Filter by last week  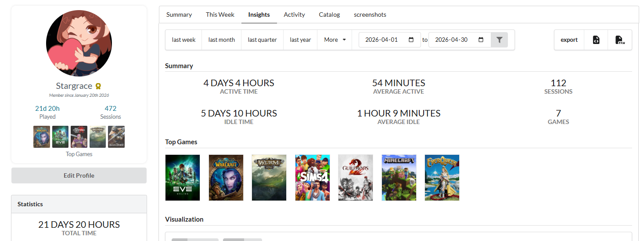pyautogui.click(x=183, y=40)
